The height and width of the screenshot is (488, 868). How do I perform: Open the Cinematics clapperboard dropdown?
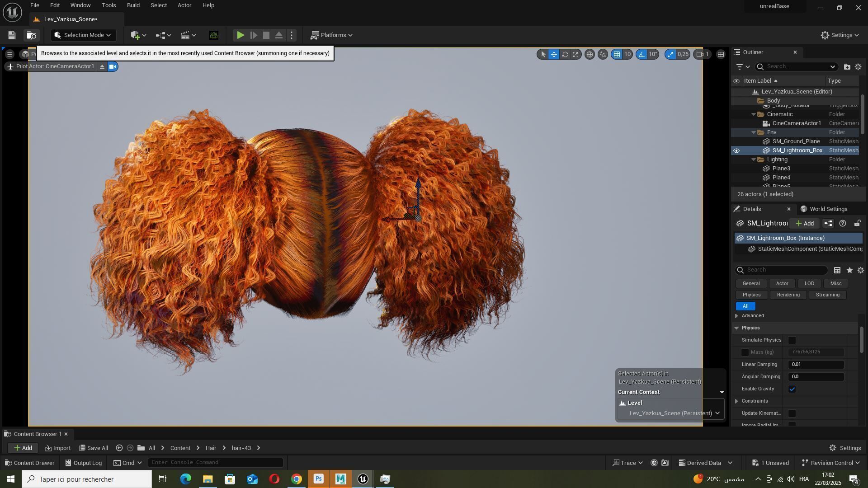point(188,35)
